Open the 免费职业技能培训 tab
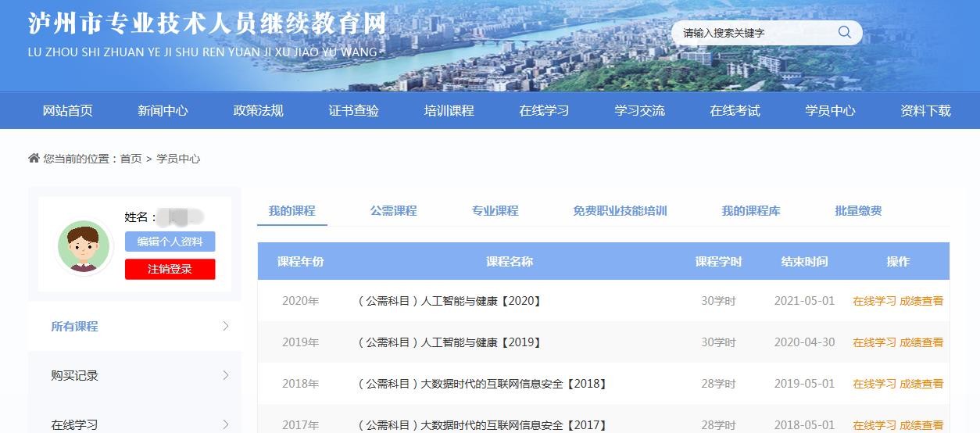Screen dimensions: 980x433 pyautogui.click(x=620, y=210)
